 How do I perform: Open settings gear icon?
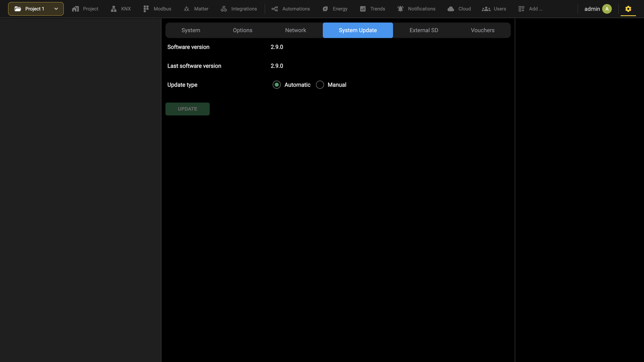628,9
